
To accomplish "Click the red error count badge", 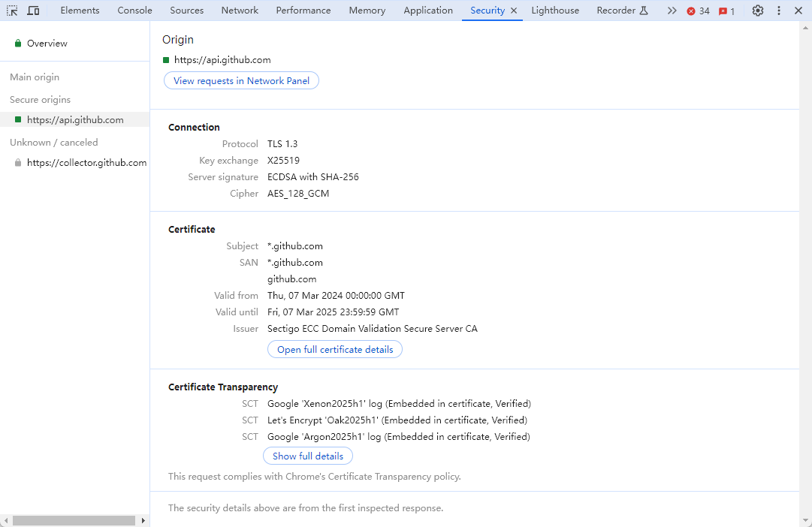I will tap(698, 11).
